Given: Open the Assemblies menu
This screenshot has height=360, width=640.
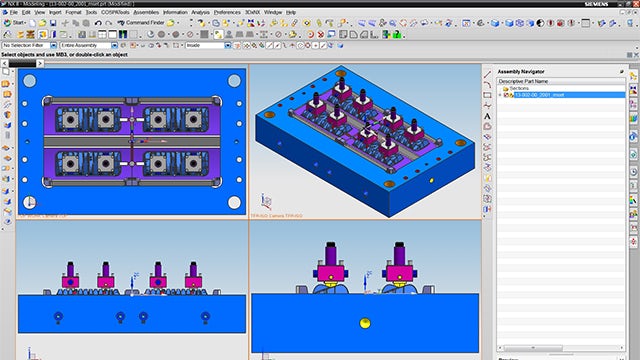Looking at the screenshot, I should (x=146, y=13).
